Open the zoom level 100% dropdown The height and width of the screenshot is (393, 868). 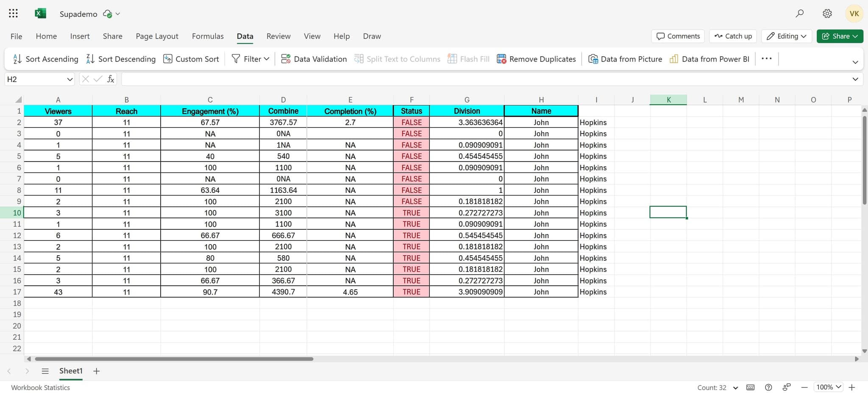click(829, 387)
